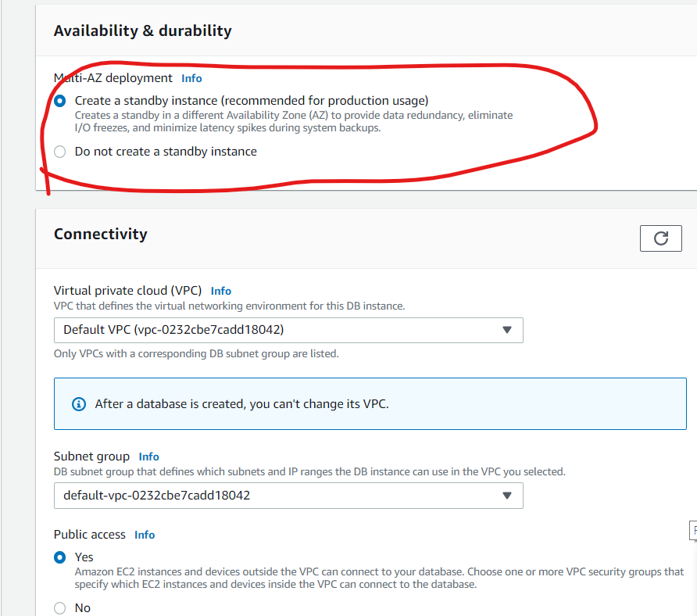Click the text 'After a database is created, you can't change its VPC.'
Viewport: 697px width, 616px height.
[241, 404]
